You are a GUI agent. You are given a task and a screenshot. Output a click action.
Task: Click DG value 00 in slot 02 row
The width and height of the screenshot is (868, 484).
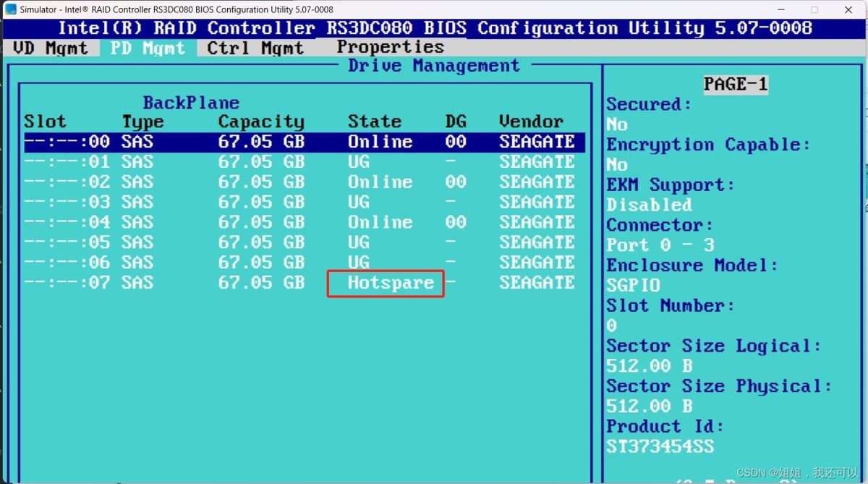click(456, 182)
